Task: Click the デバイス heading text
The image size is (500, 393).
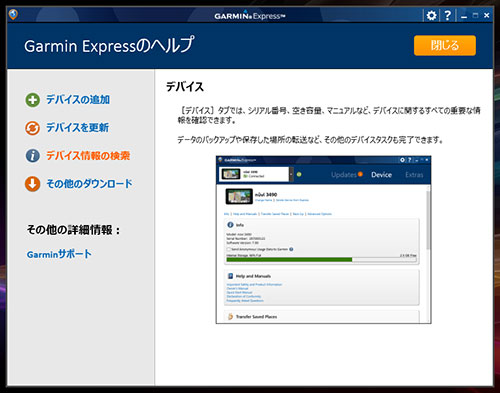Action: 185,87
